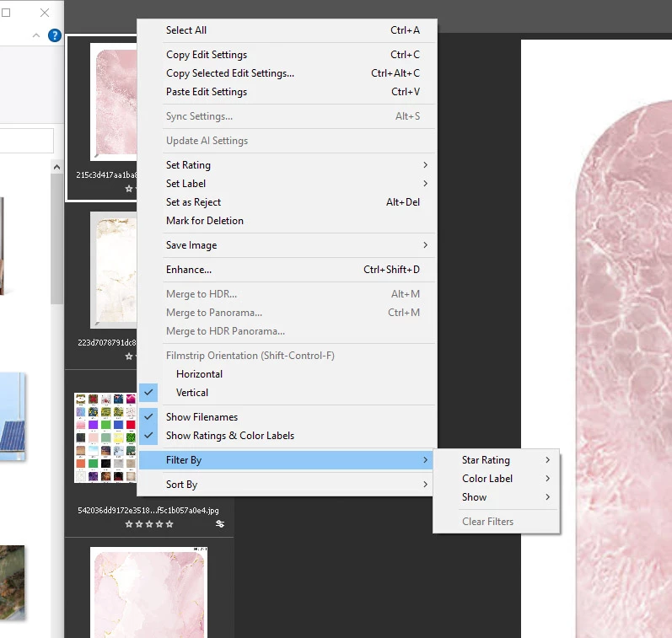Click the left panel vertical scrollbar thumb
672x638 pixels.
tap(57, 239)
